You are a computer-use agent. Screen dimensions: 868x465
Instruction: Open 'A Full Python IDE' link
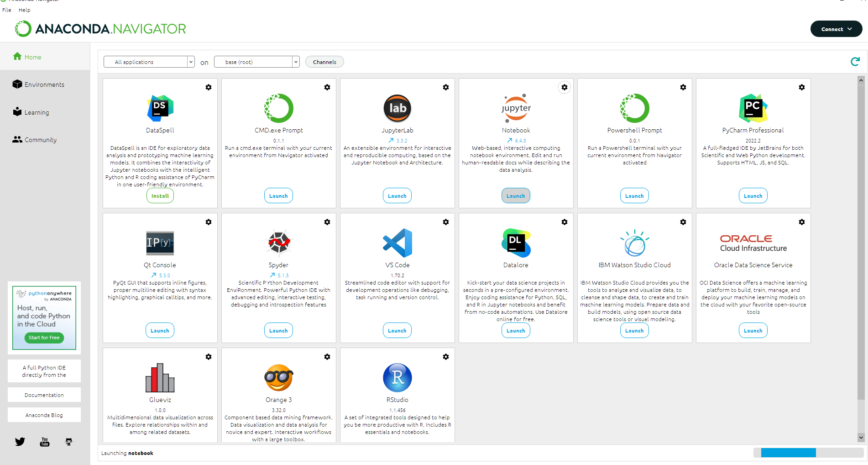click(x=44, y=371)
